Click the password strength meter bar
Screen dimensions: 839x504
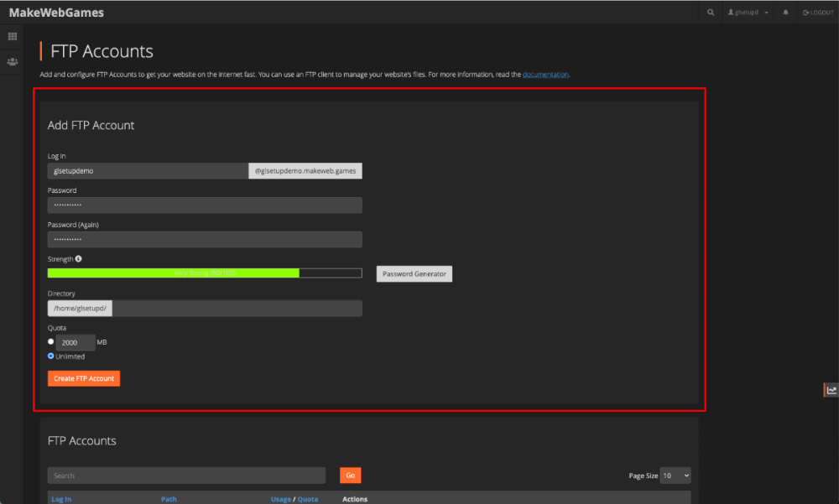[204, 273]
